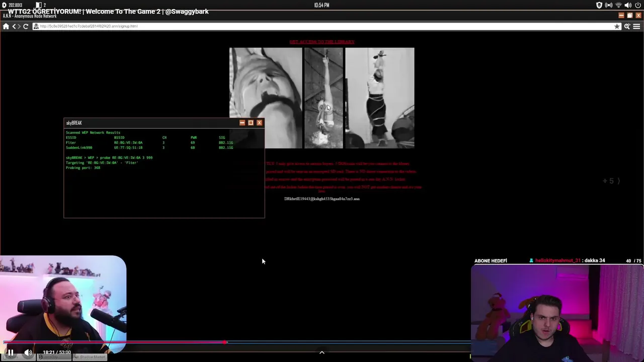644x362 pixels.
Task: Minimize the skyBREAK terminal window
Action: click(x=242, y=123)
